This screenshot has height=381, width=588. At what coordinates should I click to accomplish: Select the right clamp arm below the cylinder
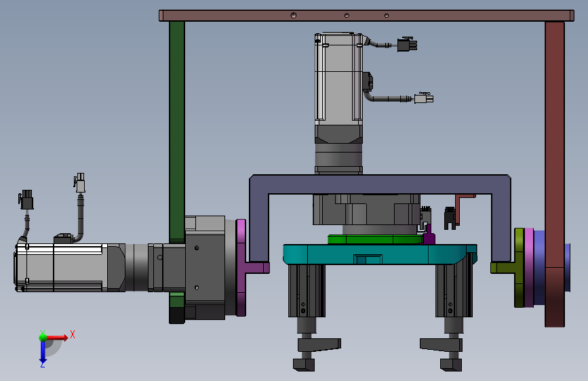click(442, 344)
